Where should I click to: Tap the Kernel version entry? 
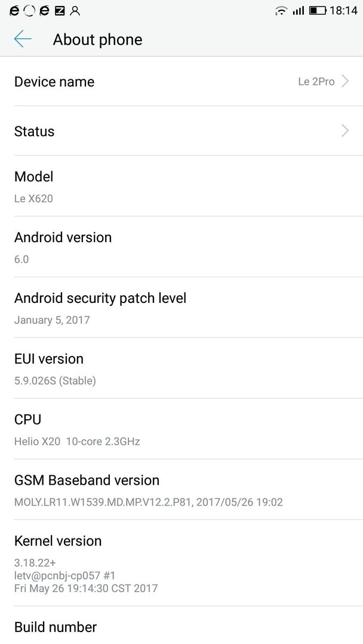point(181,563)
